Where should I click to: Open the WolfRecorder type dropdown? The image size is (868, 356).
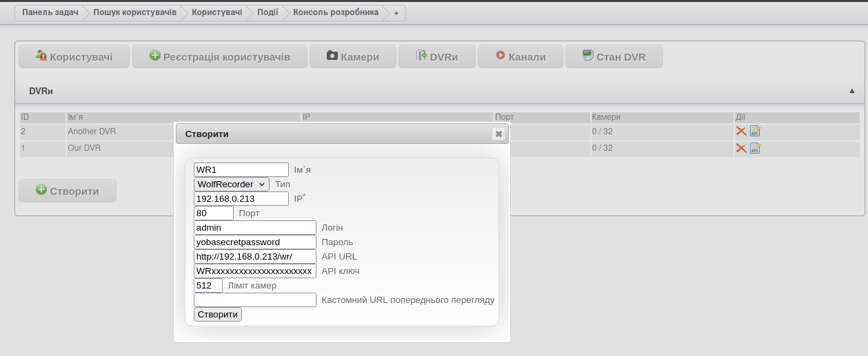[x=232, y=185]
